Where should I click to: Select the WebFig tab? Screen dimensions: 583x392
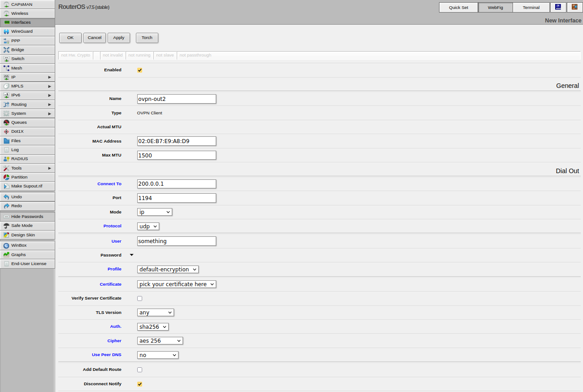tap(495, 8)
